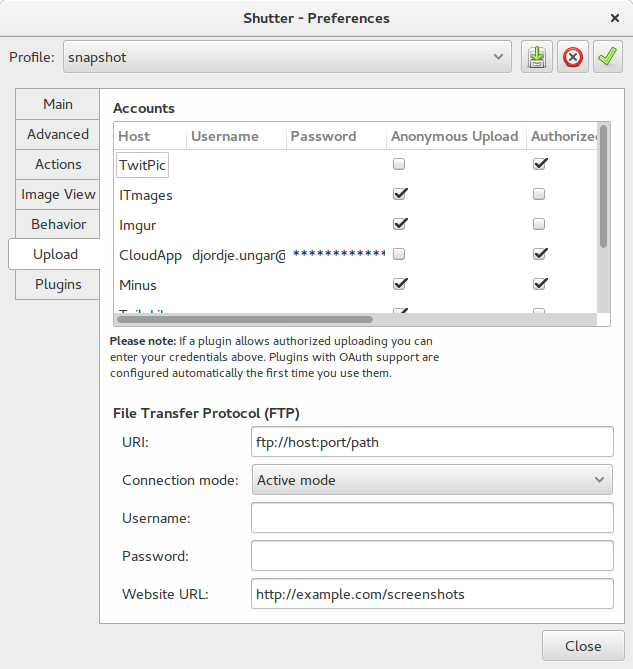Click the accounts horizontal scrollbar
Image resolution: width=633 pixels, height=669 pixels.
point(245,319)
